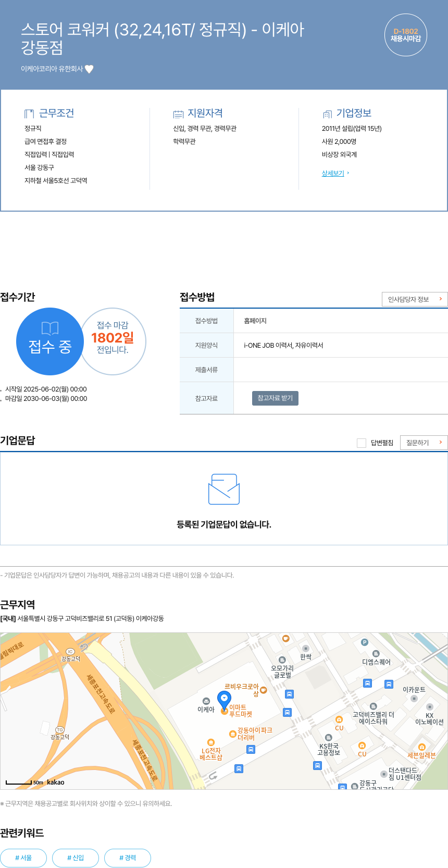The height and width of the screenshot is (868, 448).
Task: Open the 상세보기 company details arrow link
Action: pos(335,174)
